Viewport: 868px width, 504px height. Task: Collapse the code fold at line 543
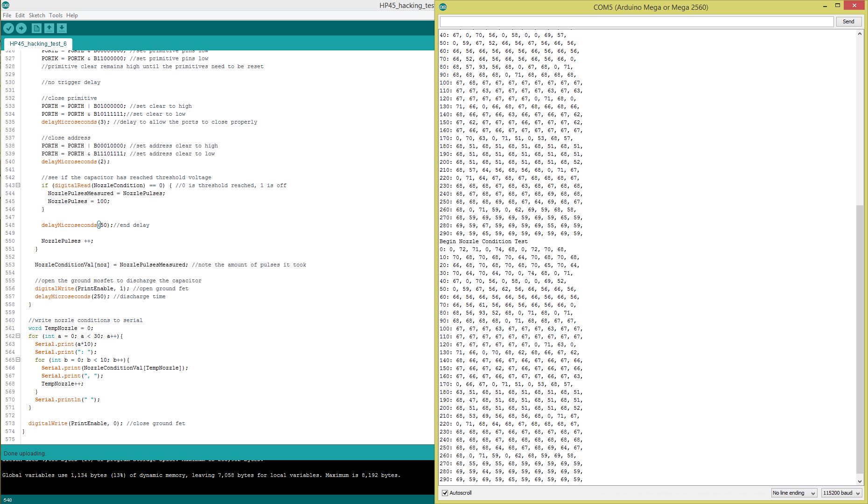pyautogui.click(x=18, y=185)
